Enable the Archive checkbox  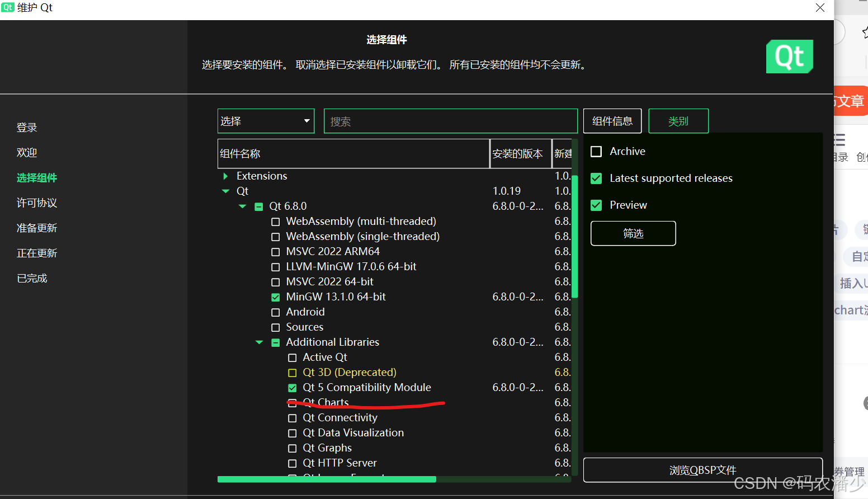596,152
